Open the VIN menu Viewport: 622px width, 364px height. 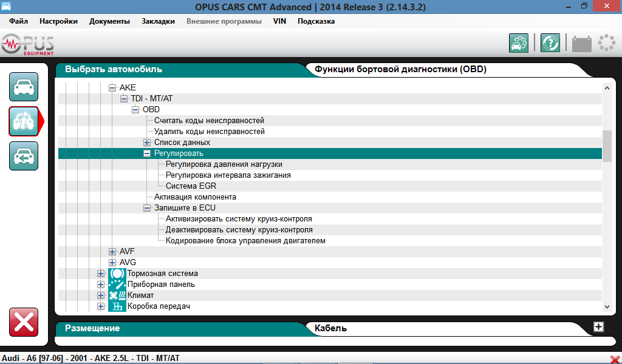[279, 21]
